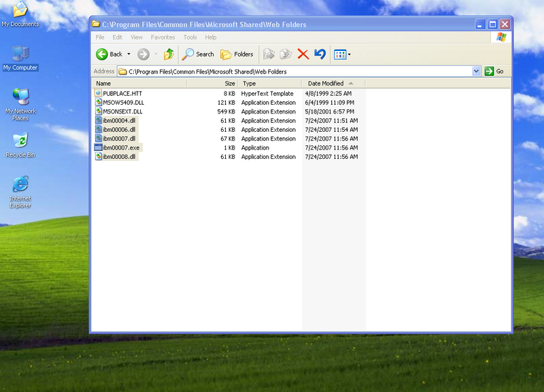This screenshot has height=392, width=544.
Task: Select the ibm00008.dll file icon
Action: tap(98, 156)
